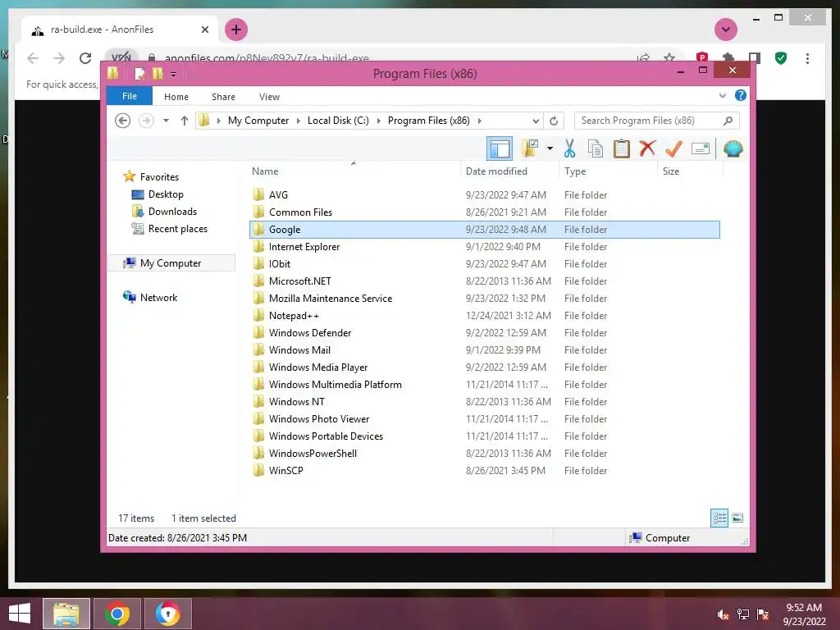Select My Computer in the navigation pane
Viewport: 840px width, 630px height.
coord(171,263)
